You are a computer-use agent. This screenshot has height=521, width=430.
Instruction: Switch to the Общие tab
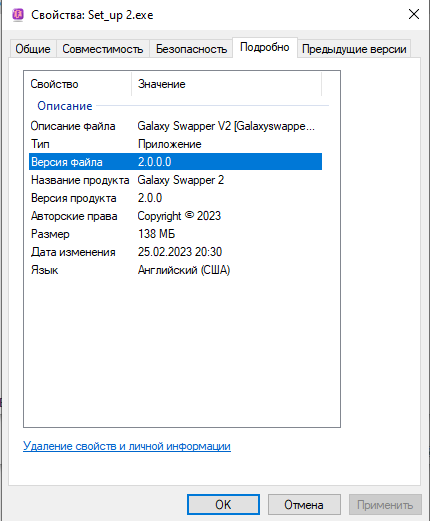(33, 49)
